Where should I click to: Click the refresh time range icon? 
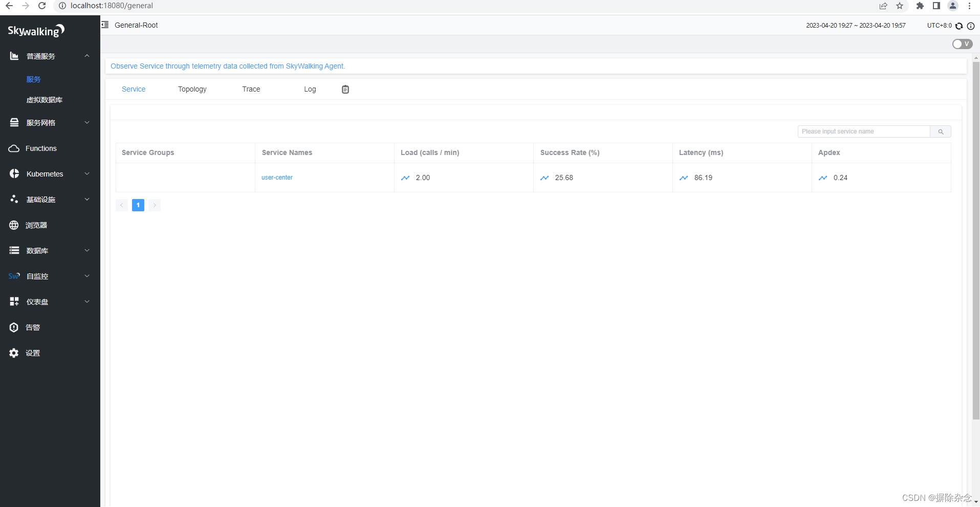[x=960, y=26]
